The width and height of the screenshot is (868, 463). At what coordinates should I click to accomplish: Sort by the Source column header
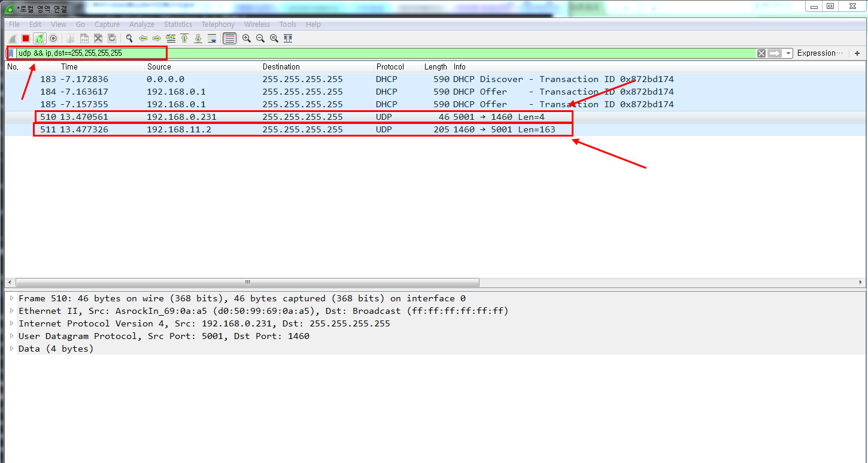202,66
